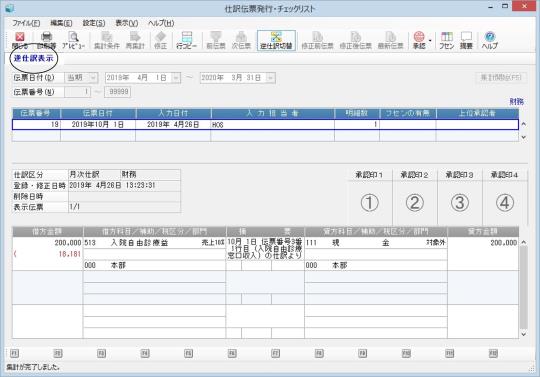Open the ファイル(F) menu
540x377 pixels.
(26, 23)
